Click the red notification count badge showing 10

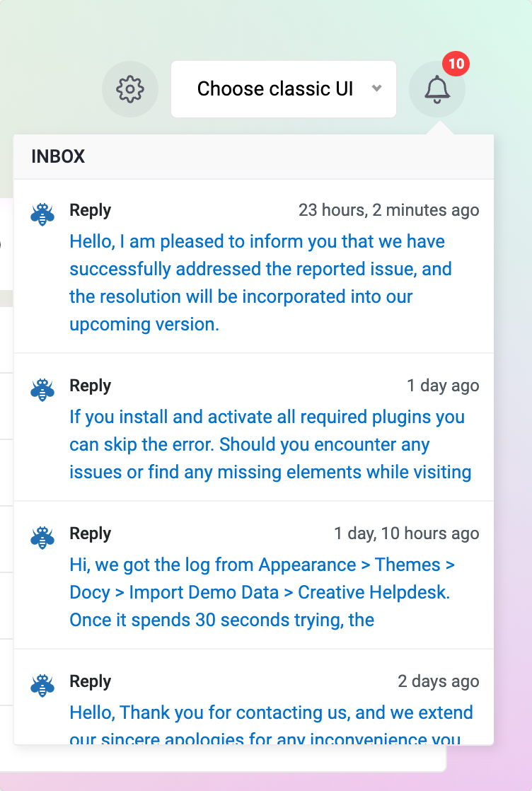coord(455,64)
